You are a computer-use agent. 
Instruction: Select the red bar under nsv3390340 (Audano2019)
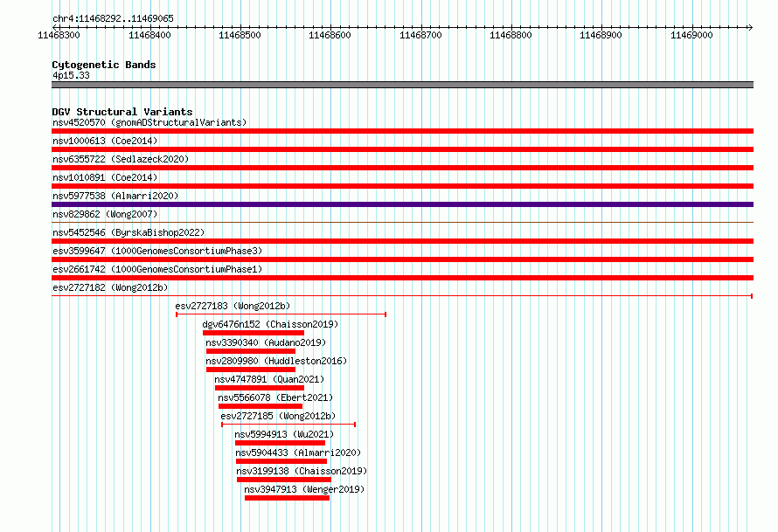click(x=251, y=351)
